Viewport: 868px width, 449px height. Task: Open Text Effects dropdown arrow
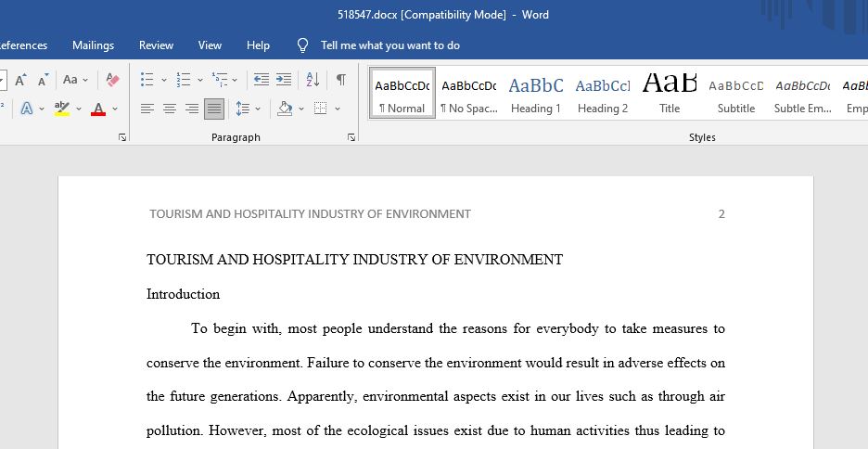[42, 109]
